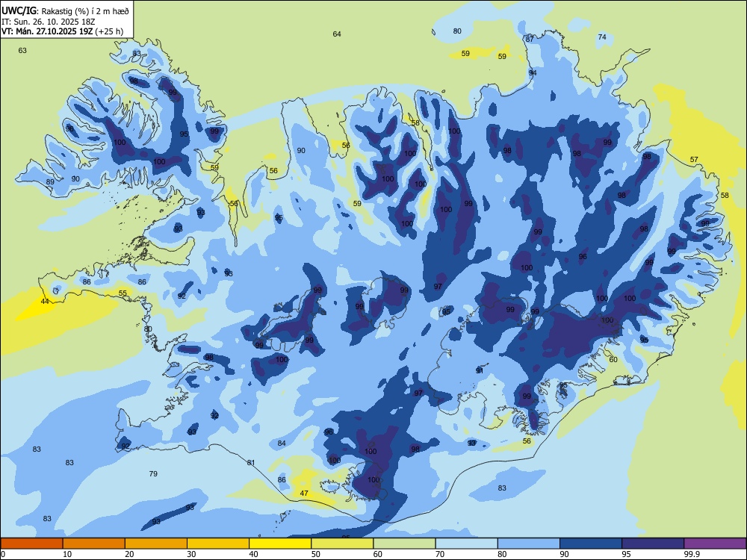Click the map value '89' in the Westfjords
Screen dimensions: 747x560
coord(50,182)
